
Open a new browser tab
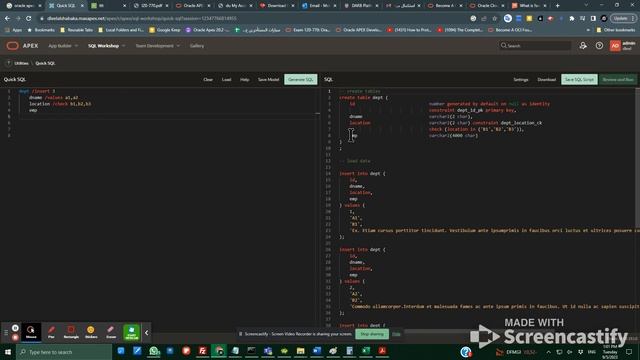coord(557,6)
